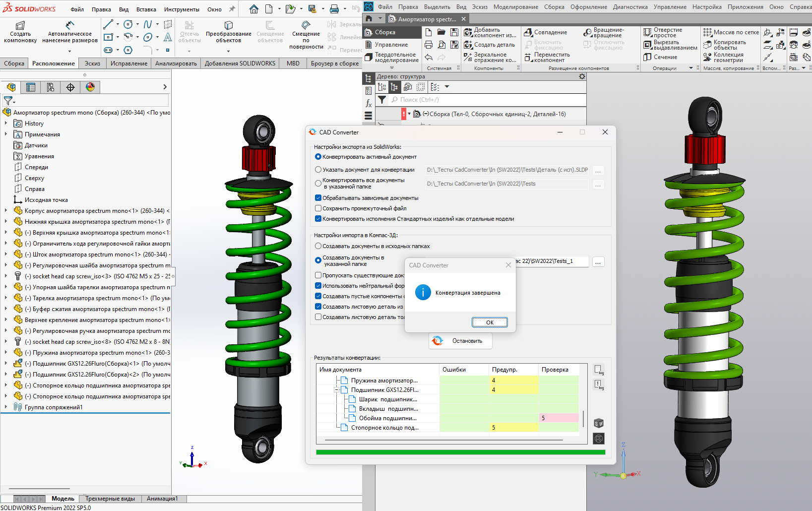The width and height of the screenshot is (812, 511).
Task: Click the SolidWorks Home icon
Action: click(x=253, y=9)
